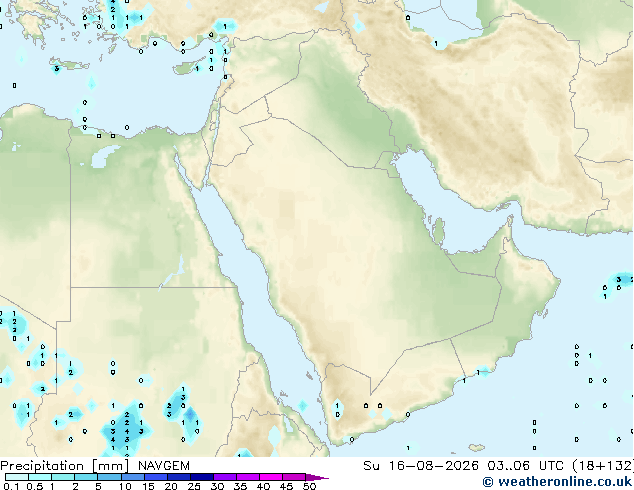Click the 45–50 mm legend color box
Image resolution: width=634 pixels, height=490 pixels.
click(294, 477)
